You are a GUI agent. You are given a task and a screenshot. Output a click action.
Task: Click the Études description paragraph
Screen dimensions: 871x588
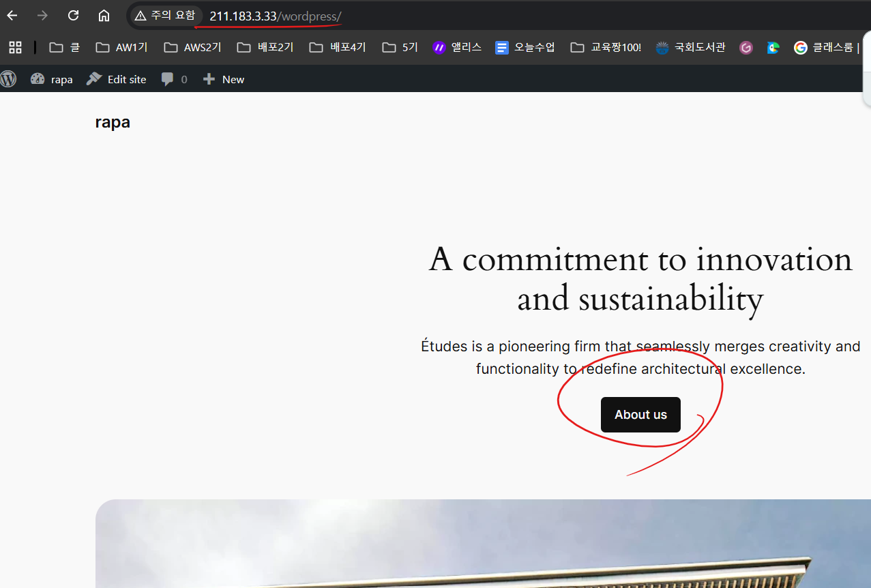point(640,357)
